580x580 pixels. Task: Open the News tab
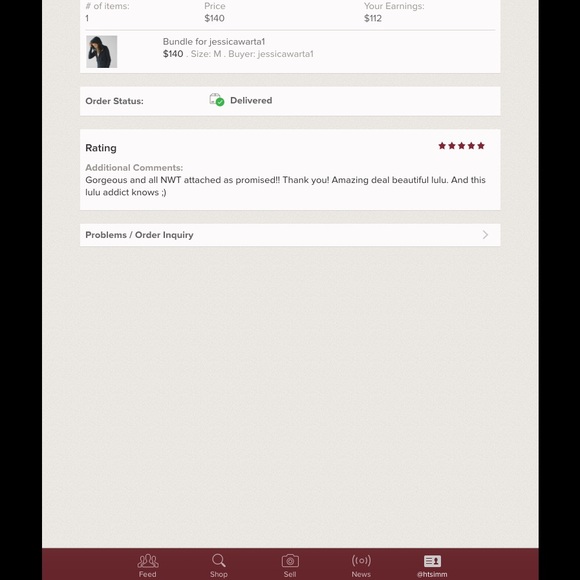tap(361, 565)
